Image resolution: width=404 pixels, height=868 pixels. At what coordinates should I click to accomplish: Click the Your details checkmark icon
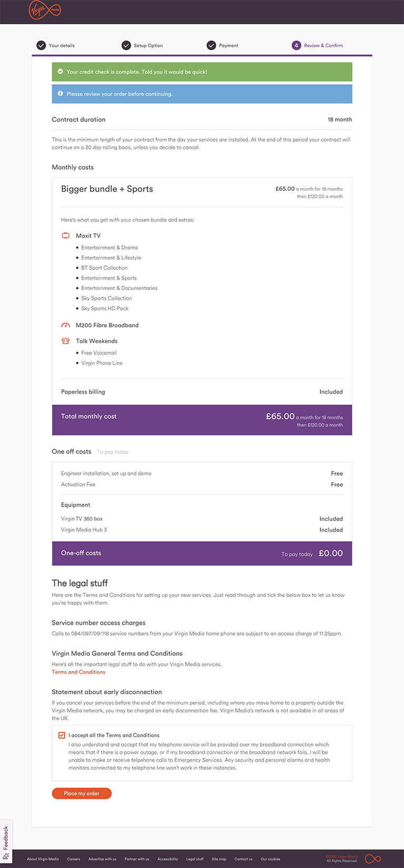[x=41, y=46]
